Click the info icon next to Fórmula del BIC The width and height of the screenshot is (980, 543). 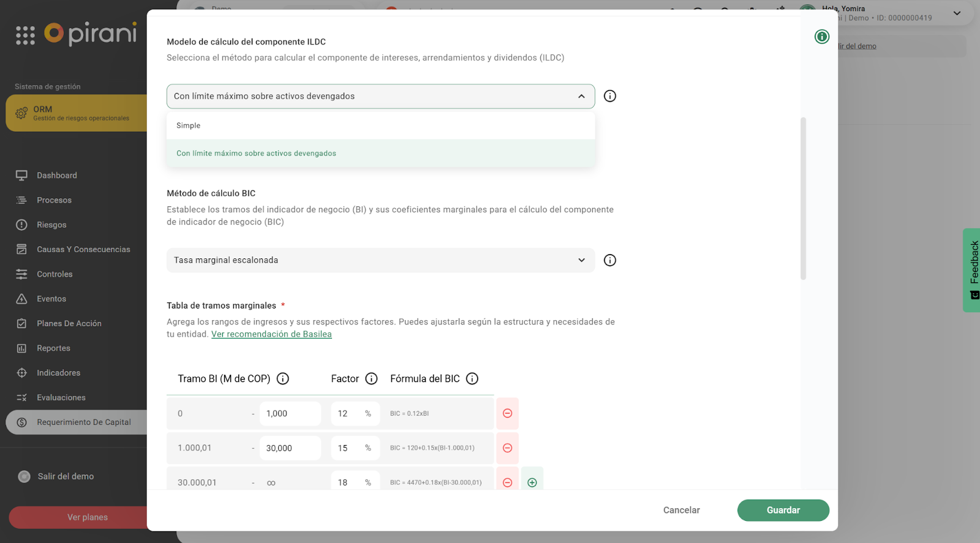pyautogui.click(x=472, y=379)
